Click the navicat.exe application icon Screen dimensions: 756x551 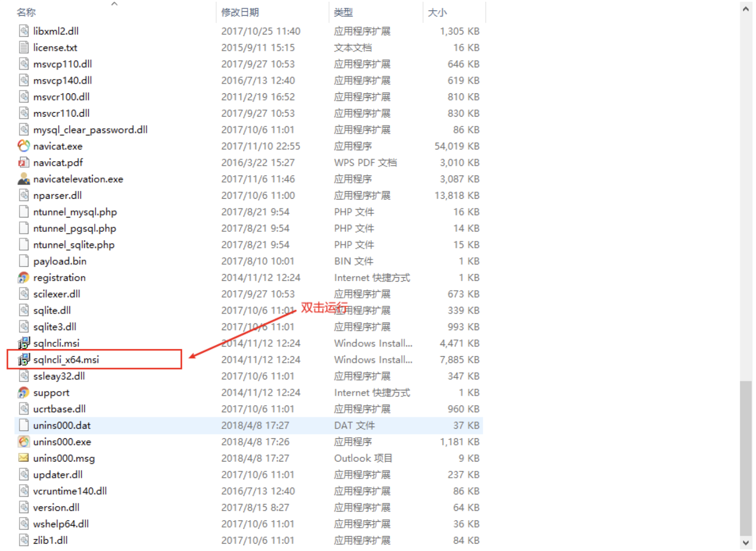click(24, 146)
